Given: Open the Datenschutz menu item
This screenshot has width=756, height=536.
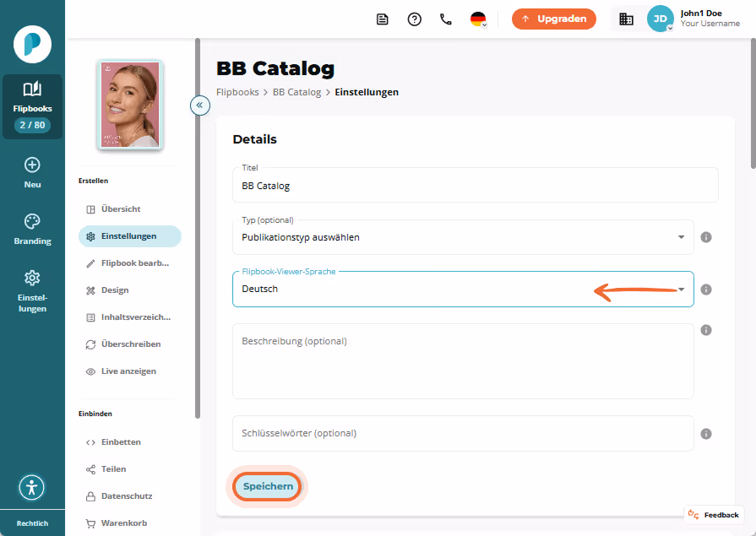Looking at the screenshot, I should pyautogui.click(x=130, y=496).
